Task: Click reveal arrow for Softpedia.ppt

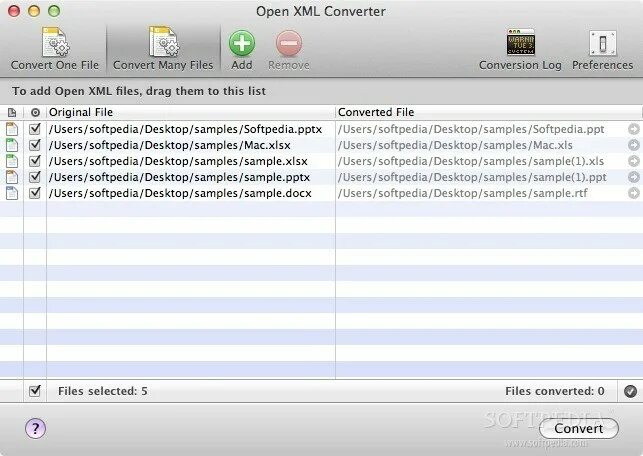Action: coord(634,129)
